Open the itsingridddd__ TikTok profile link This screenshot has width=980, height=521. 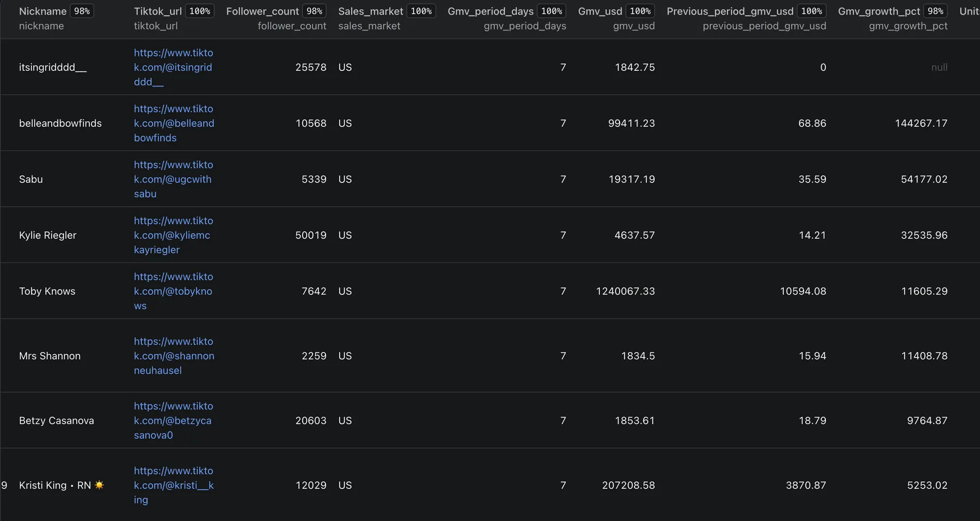(174, 68)
